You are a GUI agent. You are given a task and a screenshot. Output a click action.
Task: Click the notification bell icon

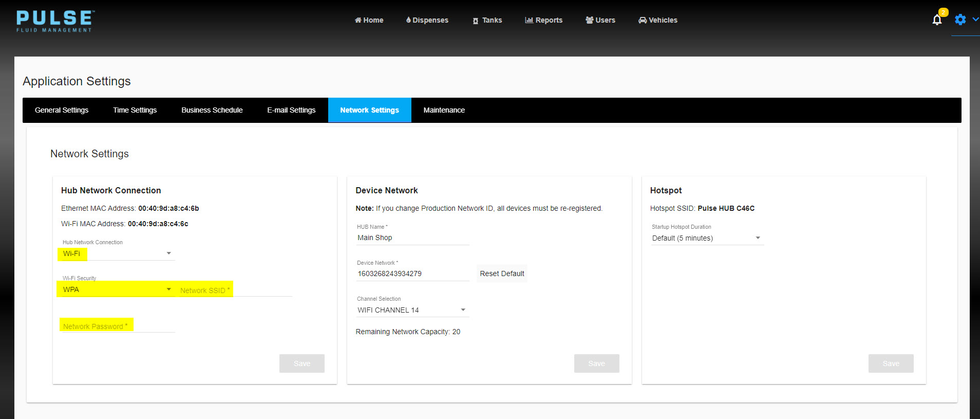click(x=937, y=20)
